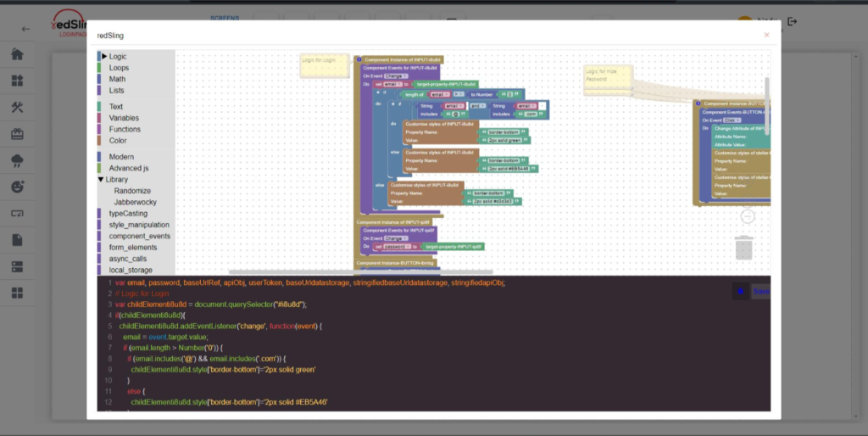Click the trash can on the workspace
868x436 pixels.
coord(743,248)
